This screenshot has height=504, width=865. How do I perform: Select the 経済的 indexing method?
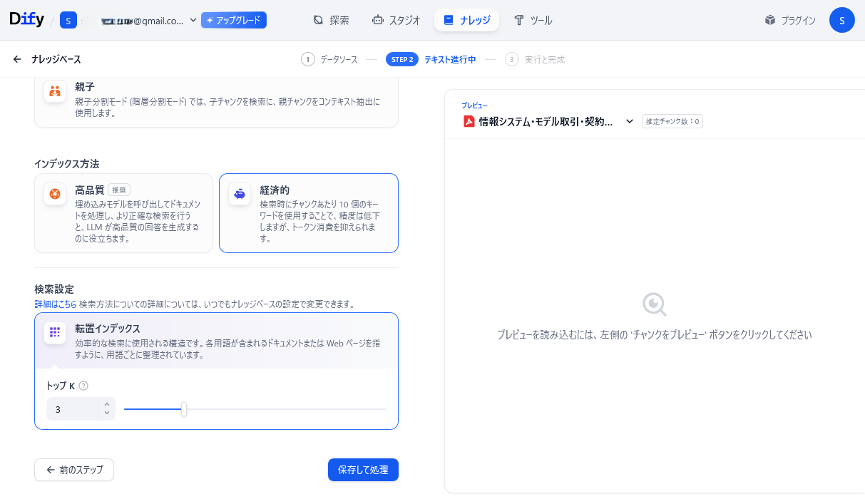click(x=308, y=212)
